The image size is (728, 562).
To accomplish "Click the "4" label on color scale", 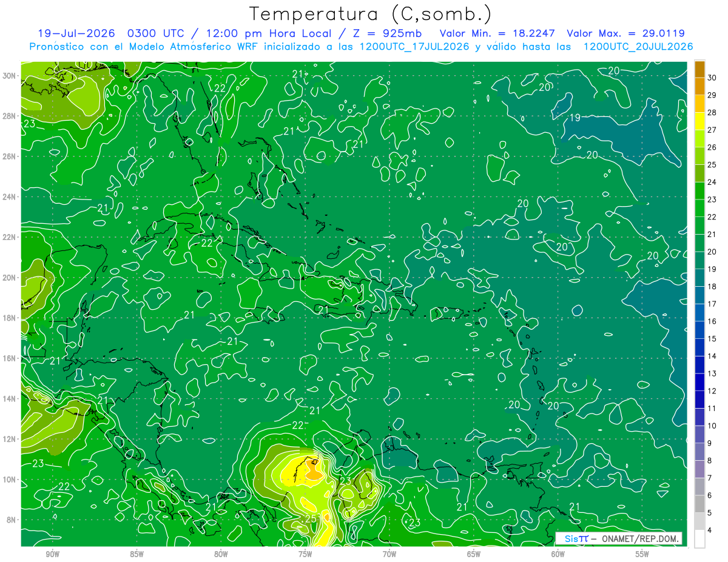I will click(710, 530).
